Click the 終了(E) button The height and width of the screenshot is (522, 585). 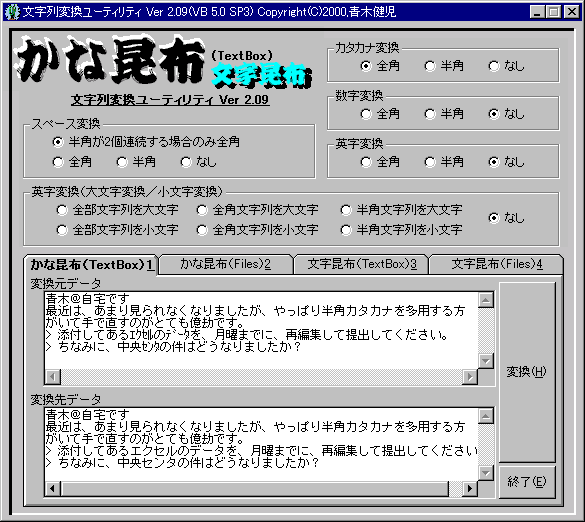(527, 482)
